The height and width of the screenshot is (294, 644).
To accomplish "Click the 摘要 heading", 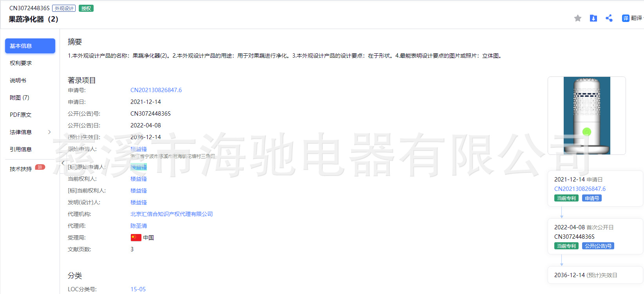I will (75, 42).
